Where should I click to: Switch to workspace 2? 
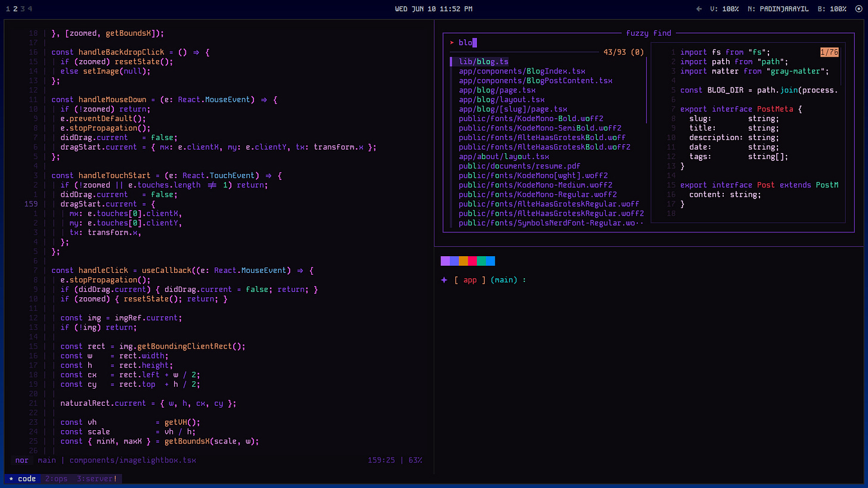click(15, 9)
